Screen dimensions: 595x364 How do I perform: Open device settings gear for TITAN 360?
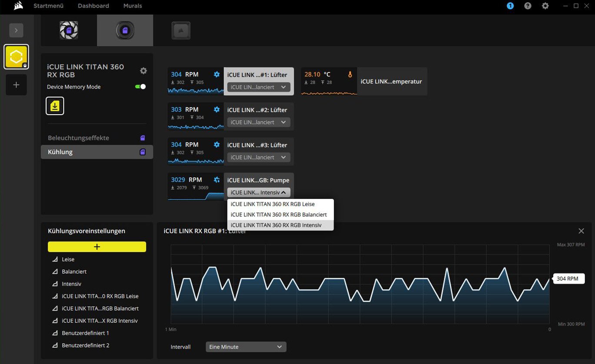tap(144, 71)
